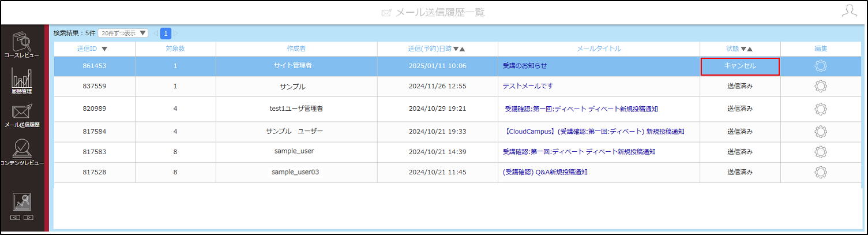Open the 【CloudCampus】 新規投稿通知 mail title
This screenshot has height=235, width=868.
coord(594,132)
